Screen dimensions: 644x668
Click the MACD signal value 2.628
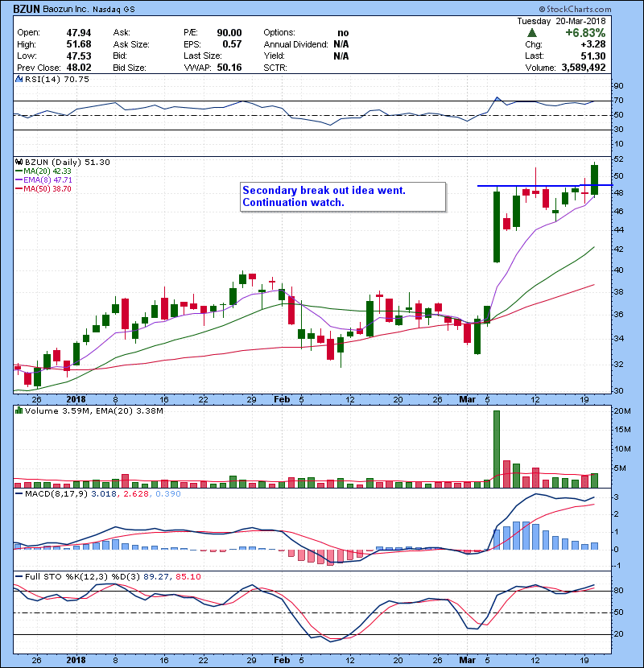[136, 494]
